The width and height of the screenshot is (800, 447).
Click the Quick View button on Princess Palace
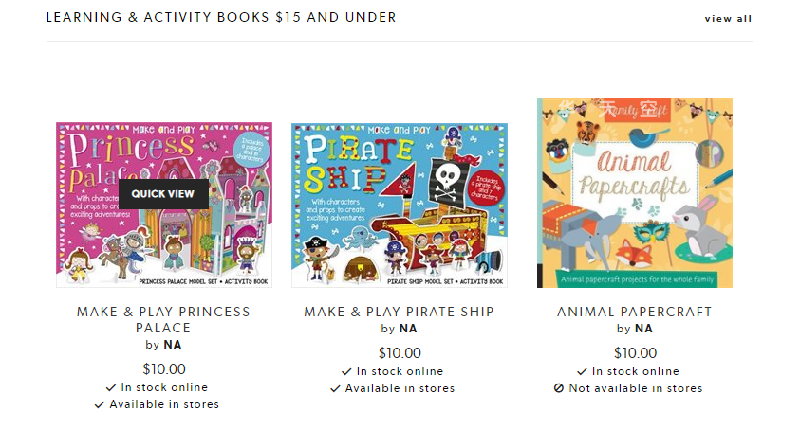click(x=164, y=194)
